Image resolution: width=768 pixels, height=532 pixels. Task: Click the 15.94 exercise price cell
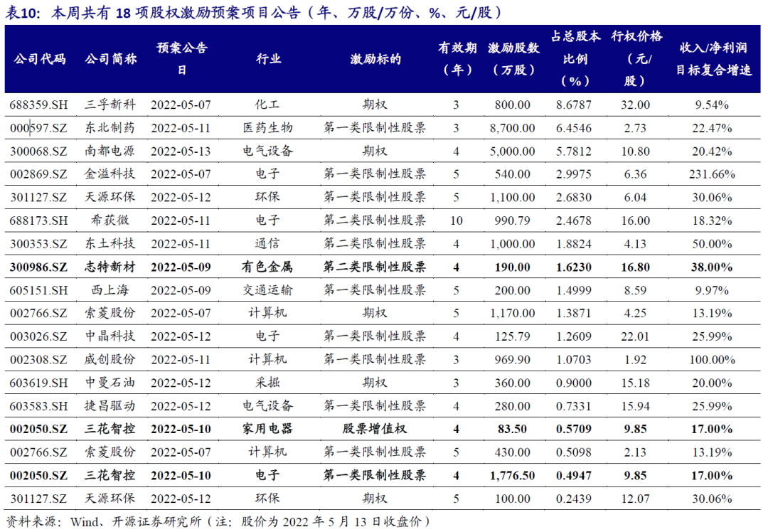pos(635,406)
